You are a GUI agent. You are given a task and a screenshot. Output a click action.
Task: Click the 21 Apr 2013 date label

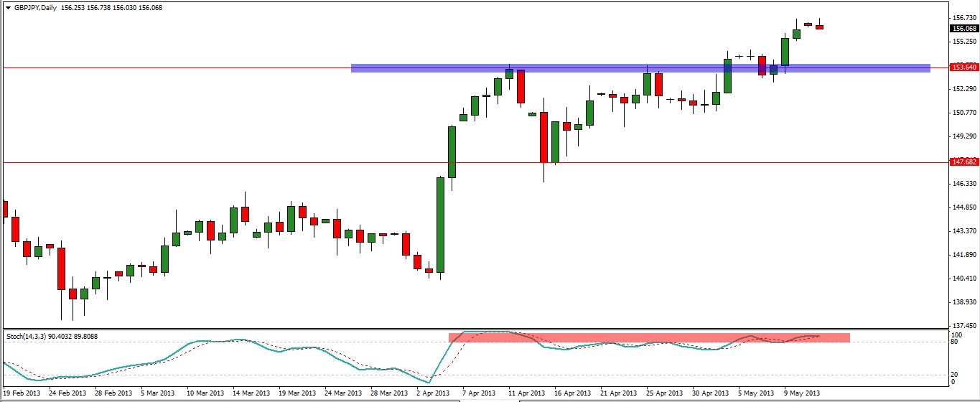tap(619, 393)
